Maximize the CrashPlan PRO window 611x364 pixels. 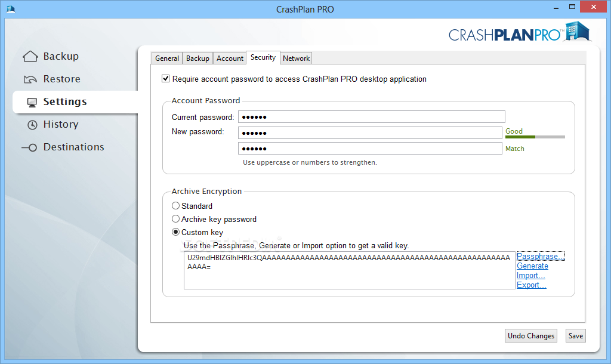(x=572, y=7)
